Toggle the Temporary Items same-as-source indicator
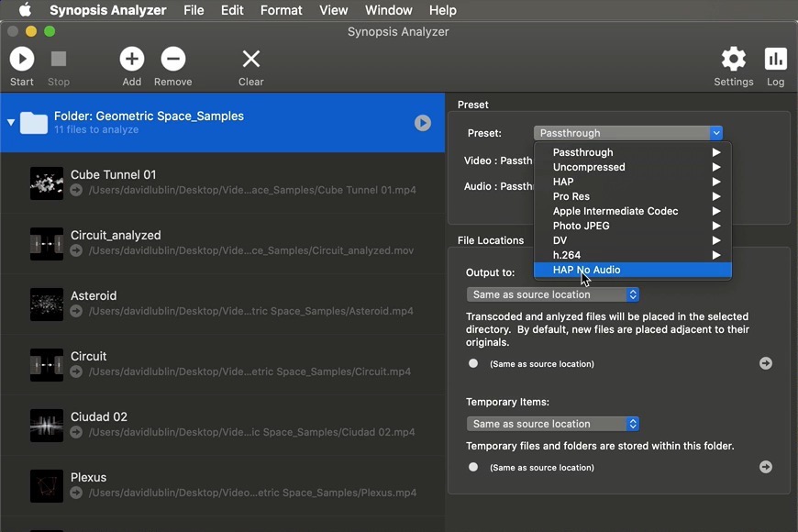The image size is (798, 532). pos(473,468)
